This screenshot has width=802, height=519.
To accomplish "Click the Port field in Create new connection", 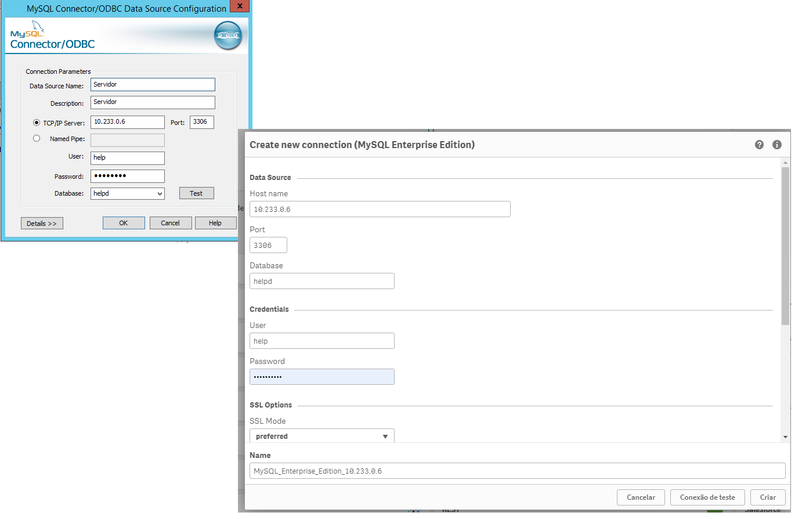I will point(268,245).
